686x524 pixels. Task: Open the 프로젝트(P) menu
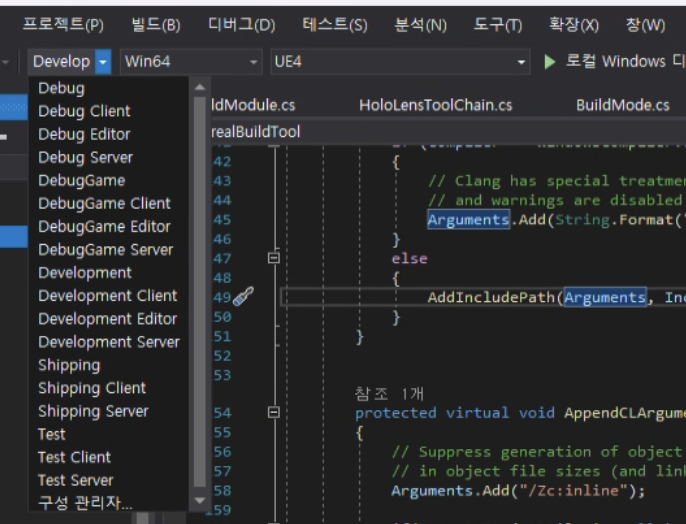click(x=63, y=24)
